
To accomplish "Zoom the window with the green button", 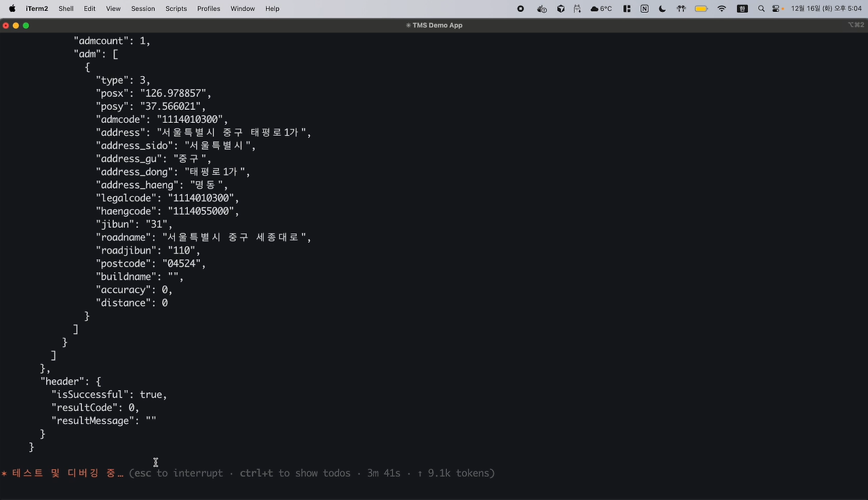I will 26,25.
